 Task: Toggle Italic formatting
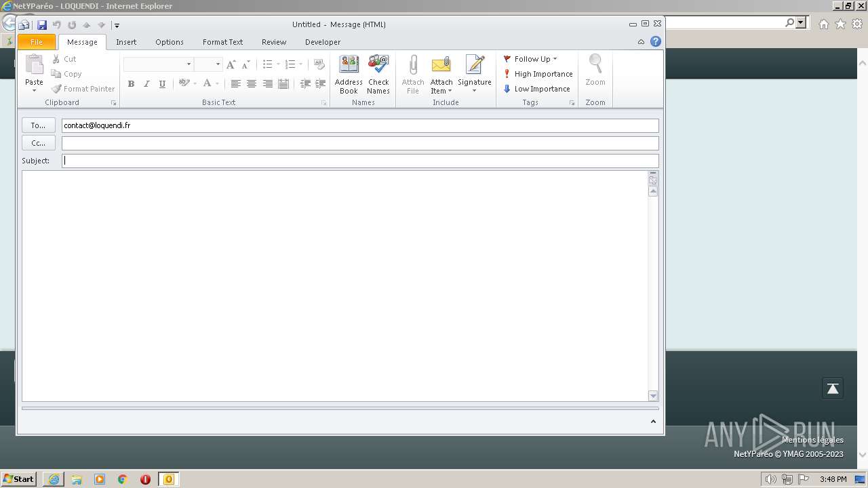(146, 84)
